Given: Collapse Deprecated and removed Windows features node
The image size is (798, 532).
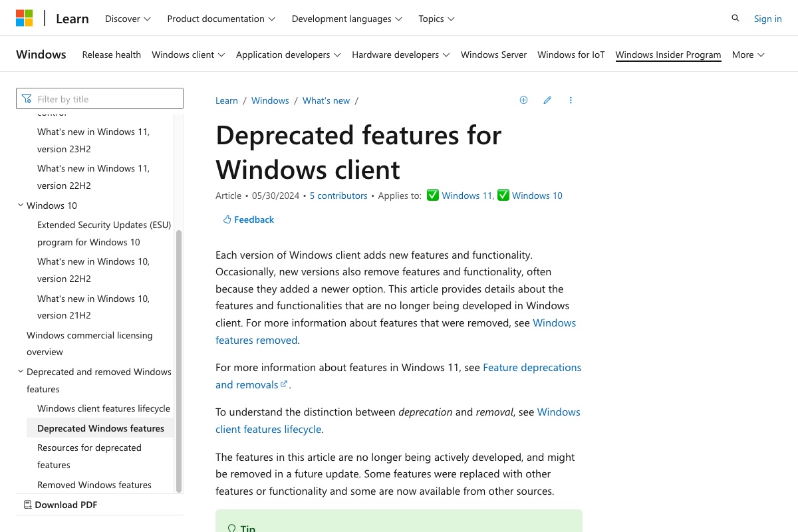Looking at the screenshot, I should click(x=21, y=372).
